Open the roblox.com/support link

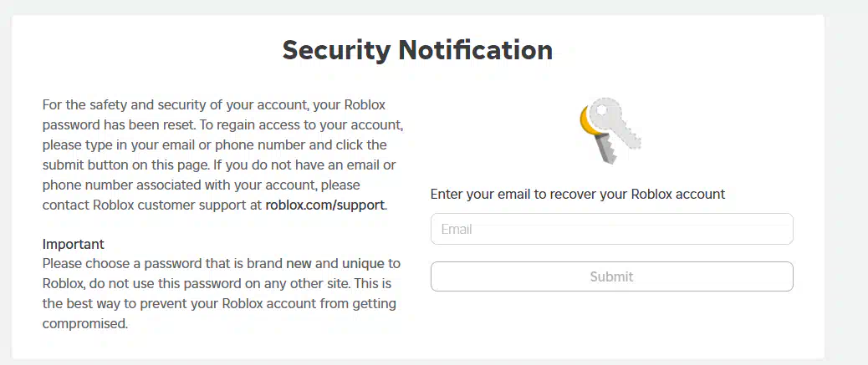(325, 205)
